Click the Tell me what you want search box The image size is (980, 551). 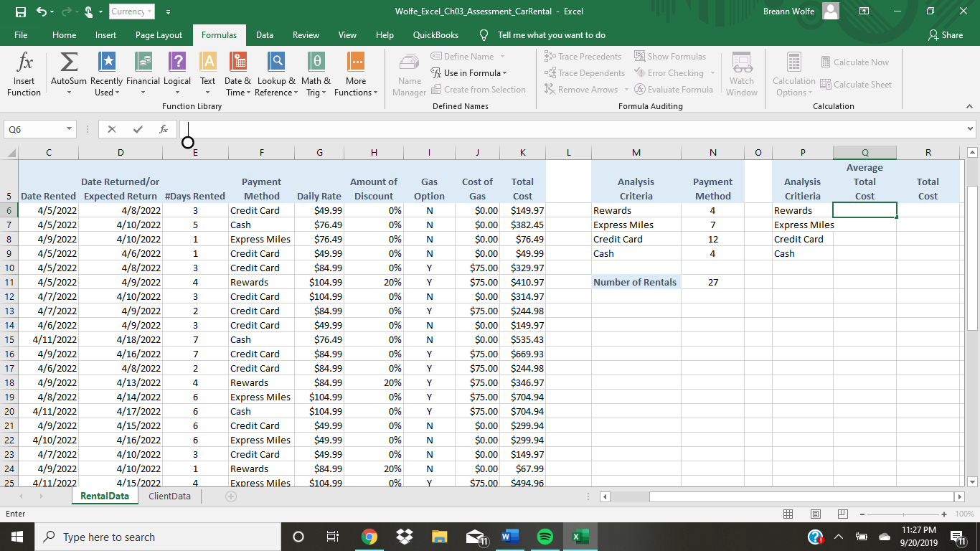pos(551,35)
